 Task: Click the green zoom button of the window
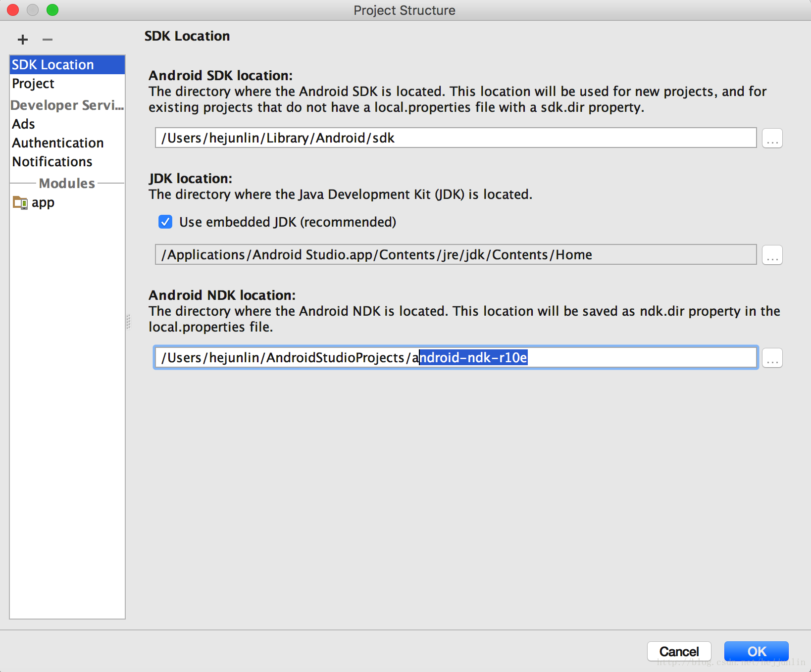(52, 10)
